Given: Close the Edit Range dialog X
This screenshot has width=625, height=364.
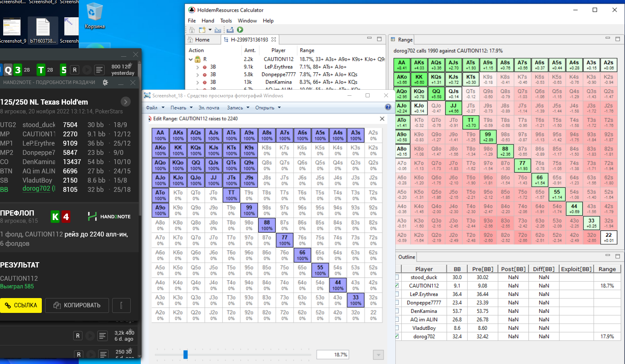Looking at the screenshot, I should [382, 119].
